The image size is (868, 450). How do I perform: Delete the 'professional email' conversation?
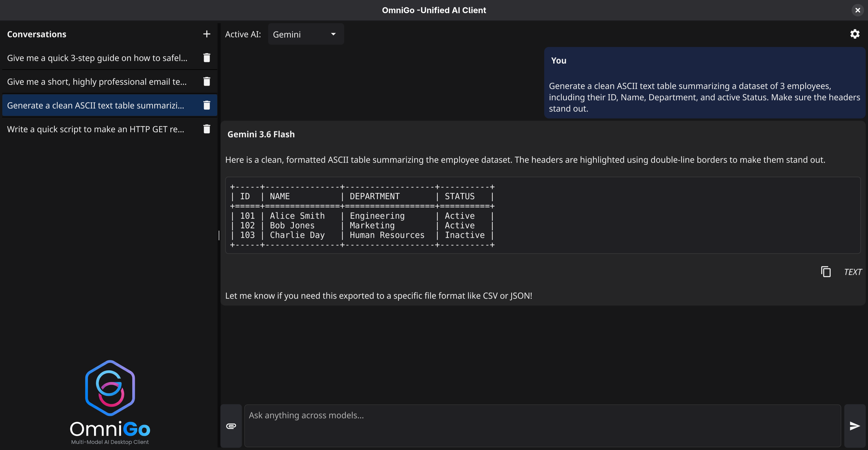pyautogui.click(x=207, y=82)
